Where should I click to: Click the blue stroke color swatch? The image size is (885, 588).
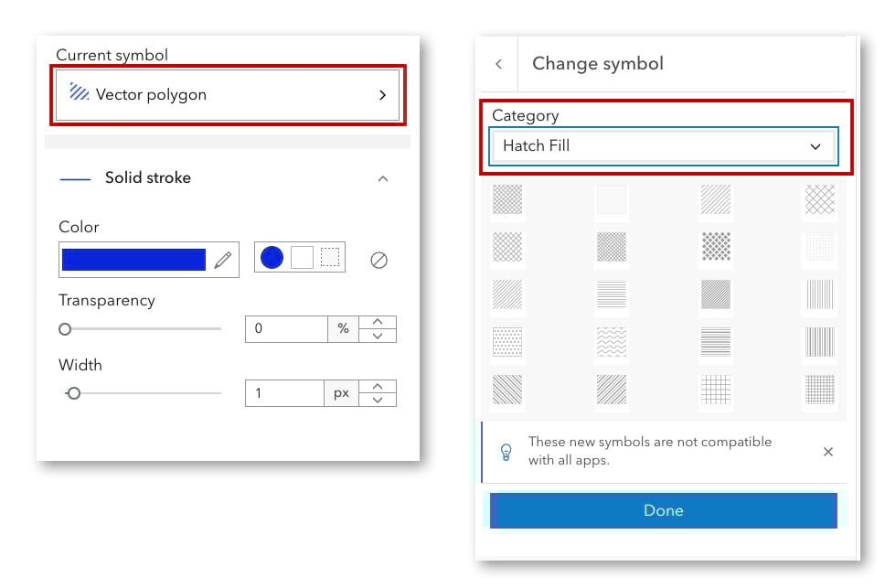pos(133,260)
